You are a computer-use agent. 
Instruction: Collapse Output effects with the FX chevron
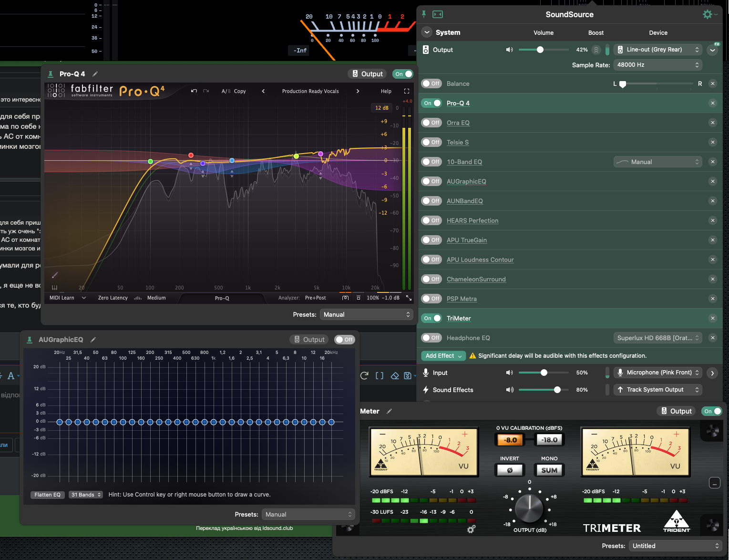[x=712, y=50]
